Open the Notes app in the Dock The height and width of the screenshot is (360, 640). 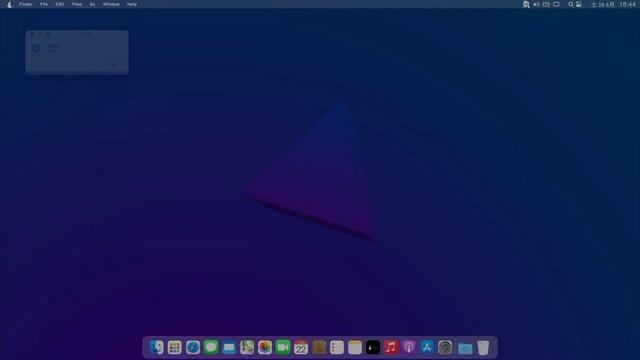point(355,347)
